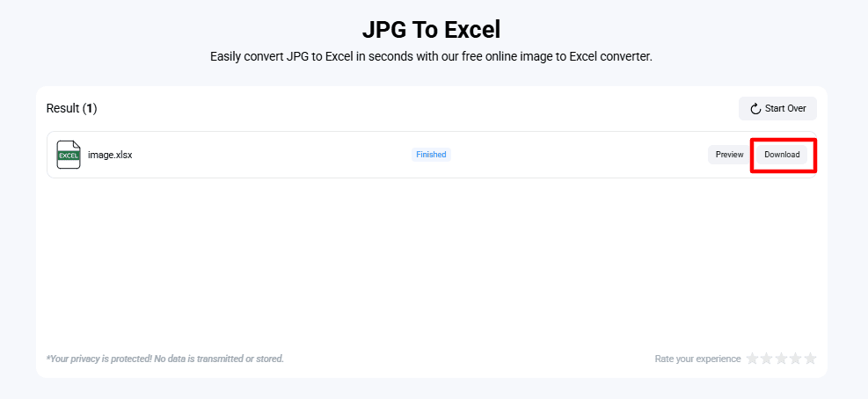The image size is (868, 399).
Task: Select the third rating star
Action: (781, 359)
